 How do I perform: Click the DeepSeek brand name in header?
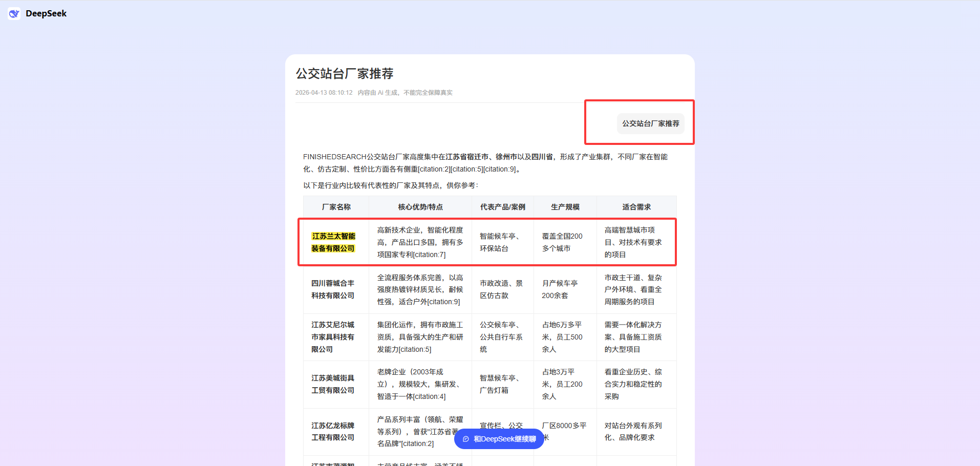pos(46,13)
